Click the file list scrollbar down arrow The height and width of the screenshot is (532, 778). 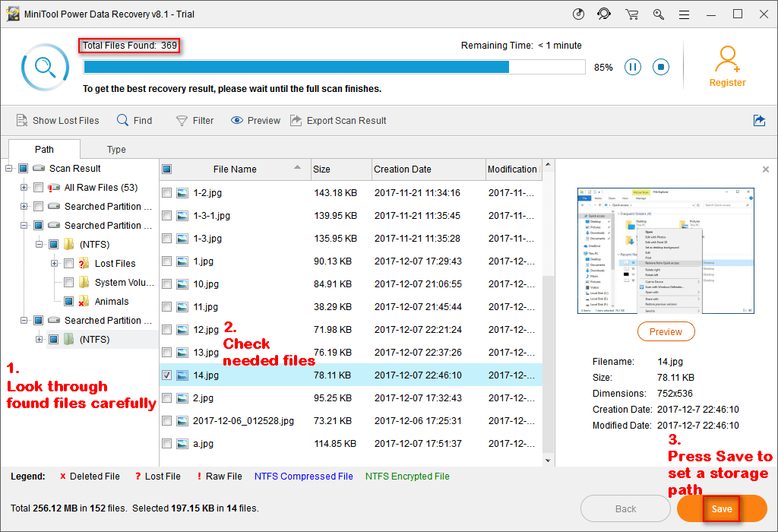click(x=548, y=461)
